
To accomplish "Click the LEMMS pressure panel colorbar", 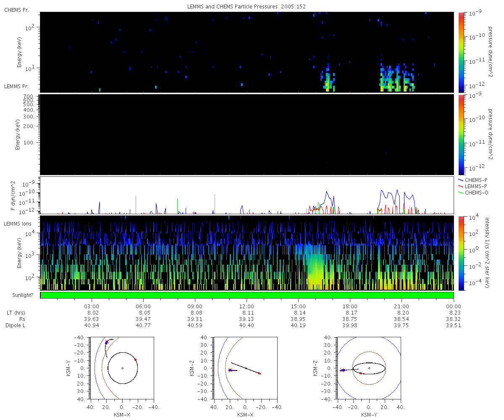I will 461,134.
